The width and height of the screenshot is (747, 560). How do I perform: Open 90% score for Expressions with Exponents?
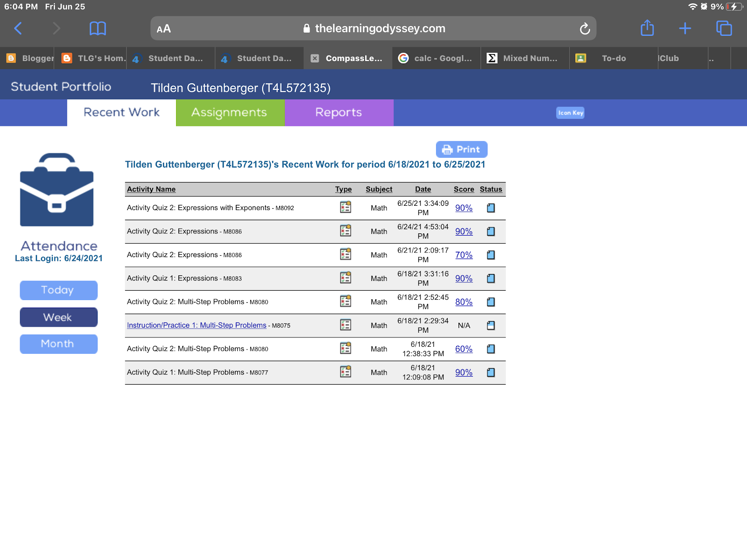tap(464, 208)
